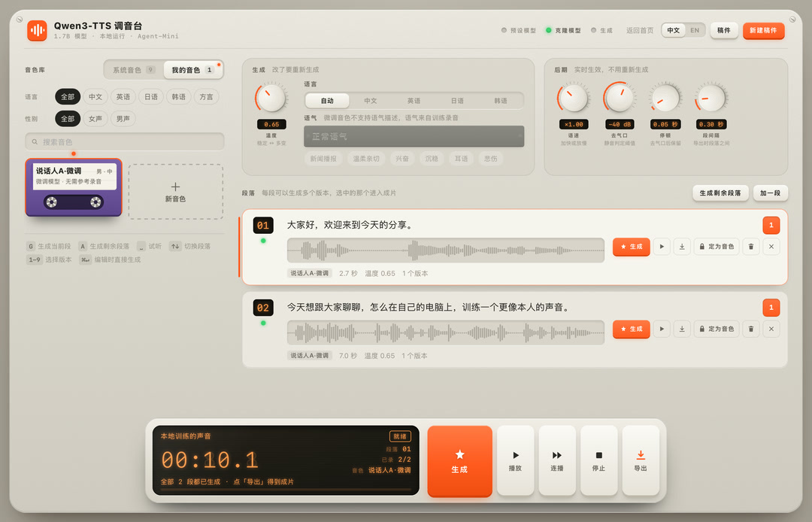
Task: Add a new voice via 新音色 card
Action: click(175, 192)
